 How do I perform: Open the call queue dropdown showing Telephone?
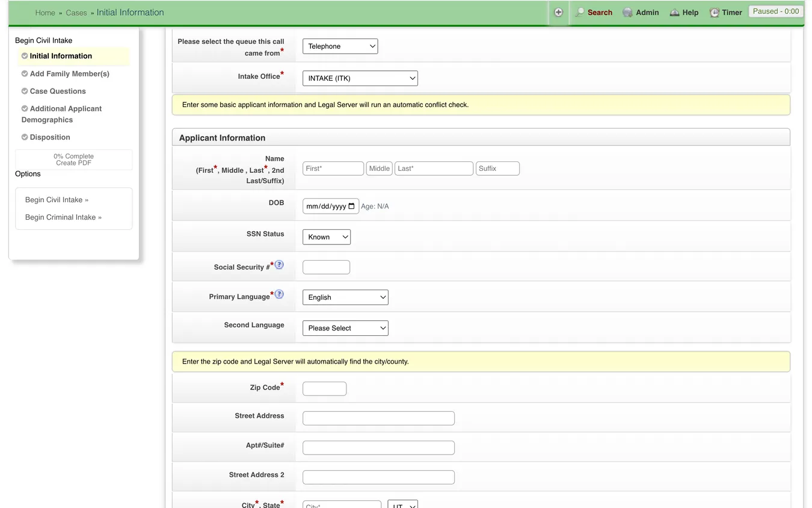click(x=340, y=46)
